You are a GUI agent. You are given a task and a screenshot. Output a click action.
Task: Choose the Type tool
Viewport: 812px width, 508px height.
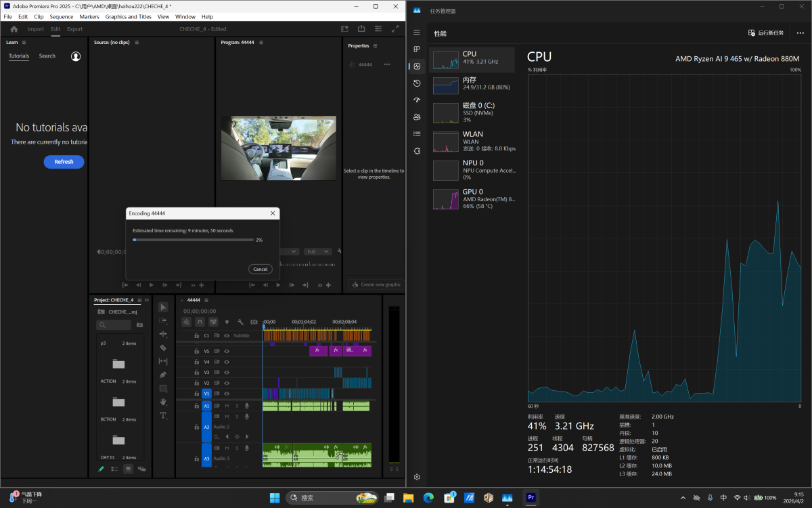point(163,415)
